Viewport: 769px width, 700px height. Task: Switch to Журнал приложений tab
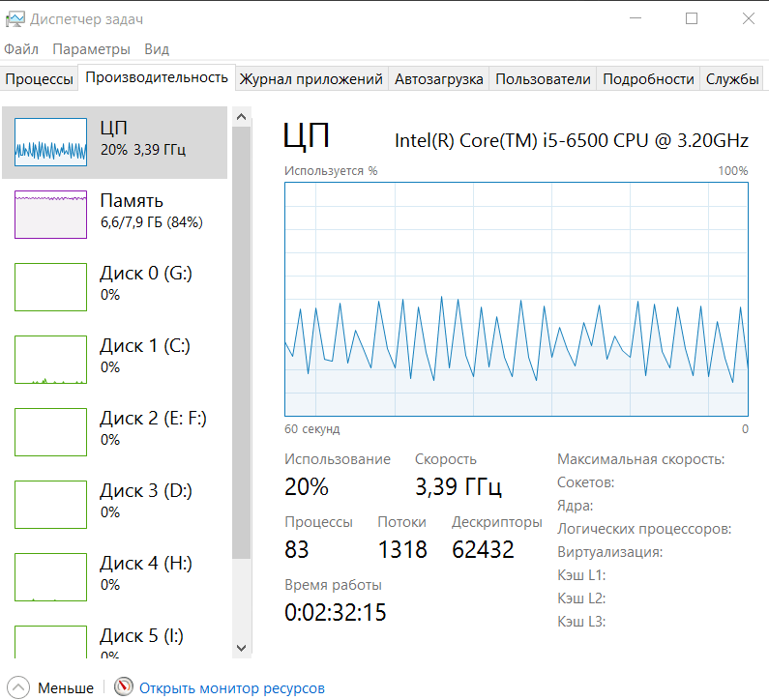pyautogui.click(x=311, y=79)
